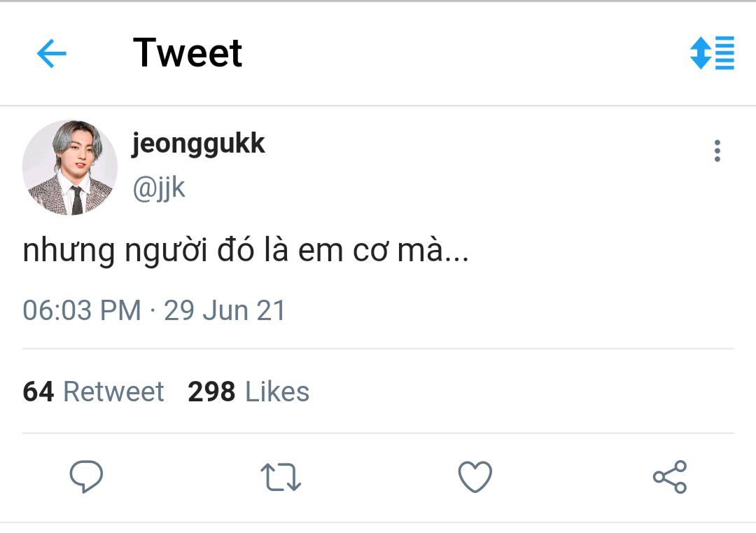Tap the bold 298 likes count number
This screenshot has width=756, height=533.
(x=211, y=392)
